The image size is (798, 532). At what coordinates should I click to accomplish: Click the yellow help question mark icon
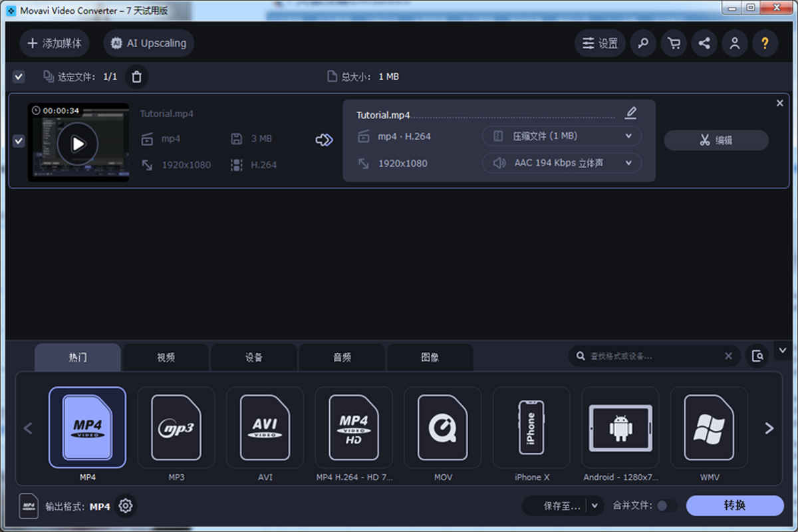(x=765, y=43)
